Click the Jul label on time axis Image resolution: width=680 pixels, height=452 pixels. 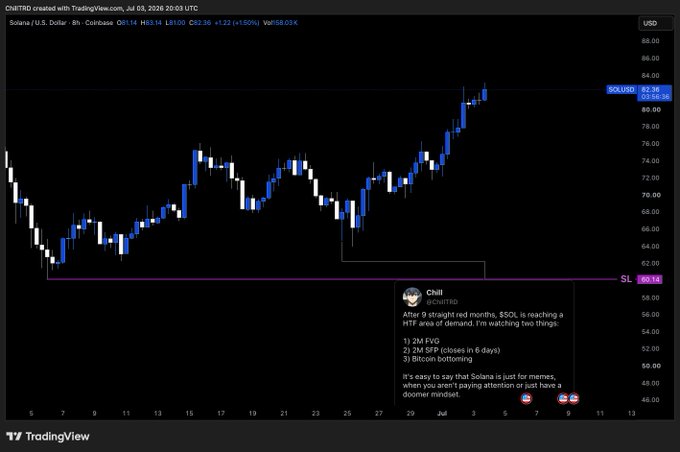pos(442,413)
